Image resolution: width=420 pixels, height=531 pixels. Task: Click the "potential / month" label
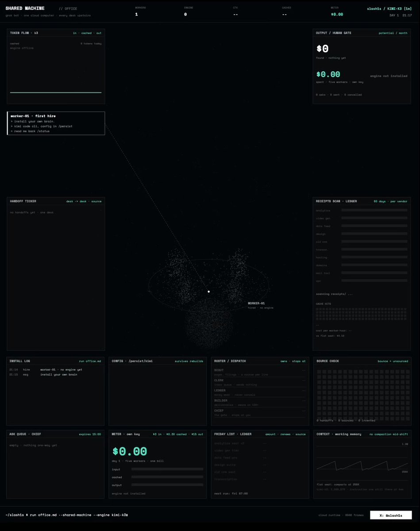(x=393, y=33)
